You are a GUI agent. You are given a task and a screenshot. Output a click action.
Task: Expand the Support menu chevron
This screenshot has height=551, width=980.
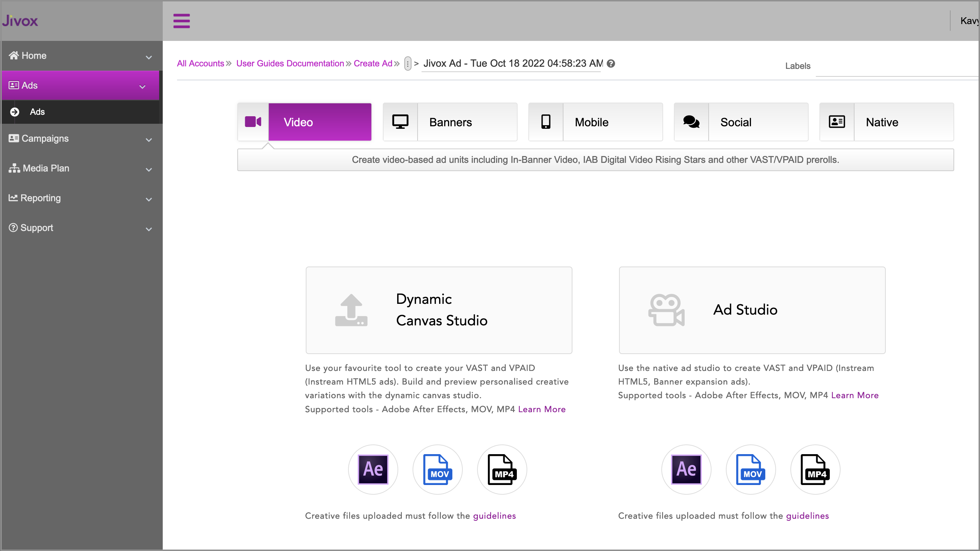[x=149, y=229]
